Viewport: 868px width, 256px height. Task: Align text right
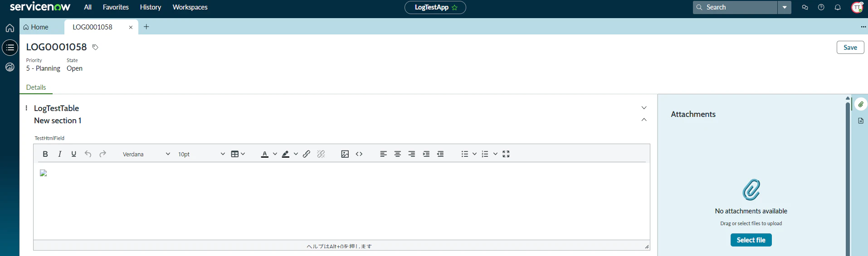click(x=412, y=154)
